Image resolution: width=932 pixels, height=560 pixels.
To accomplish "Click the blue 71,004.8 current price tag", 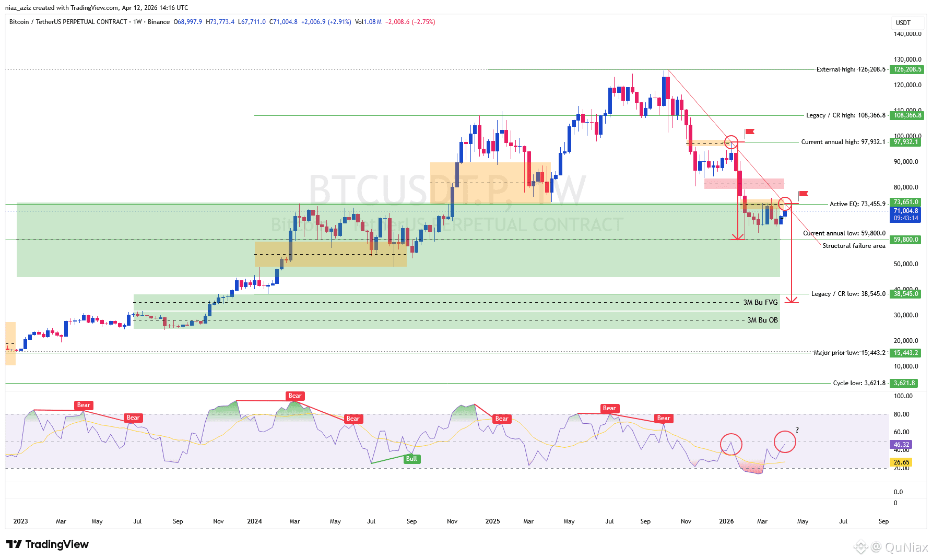I will tap(905, 211).
